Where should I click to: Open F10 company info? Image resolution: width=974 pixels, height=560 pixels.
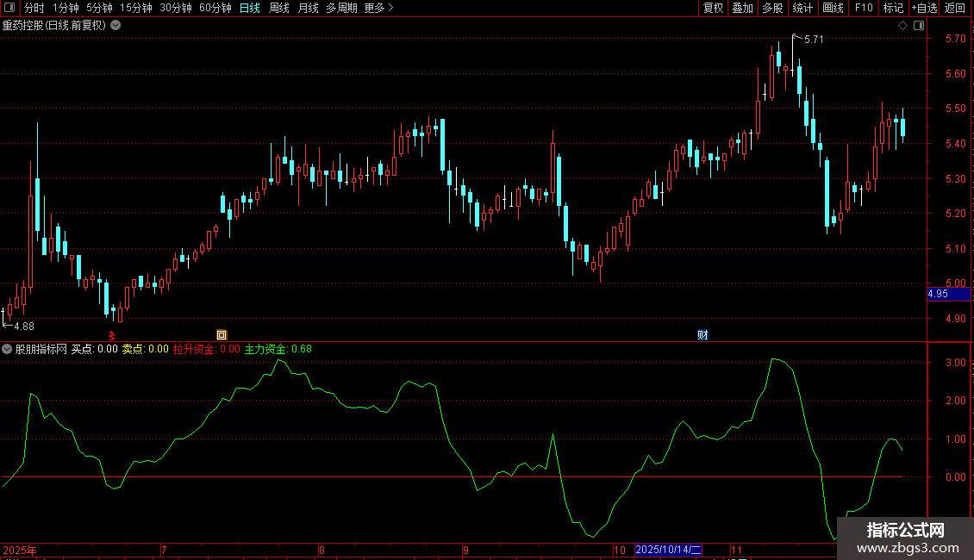tap(864, 8)
